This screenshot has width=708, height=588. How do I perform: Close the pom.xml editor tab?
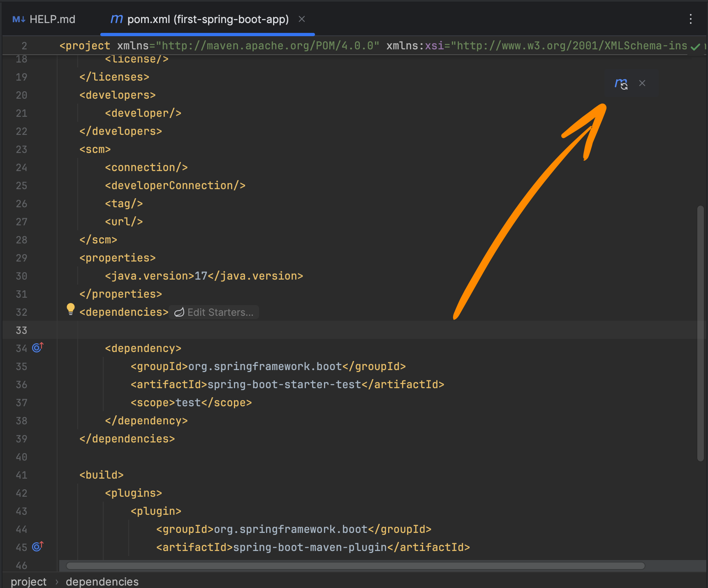[x=302, y=19]
